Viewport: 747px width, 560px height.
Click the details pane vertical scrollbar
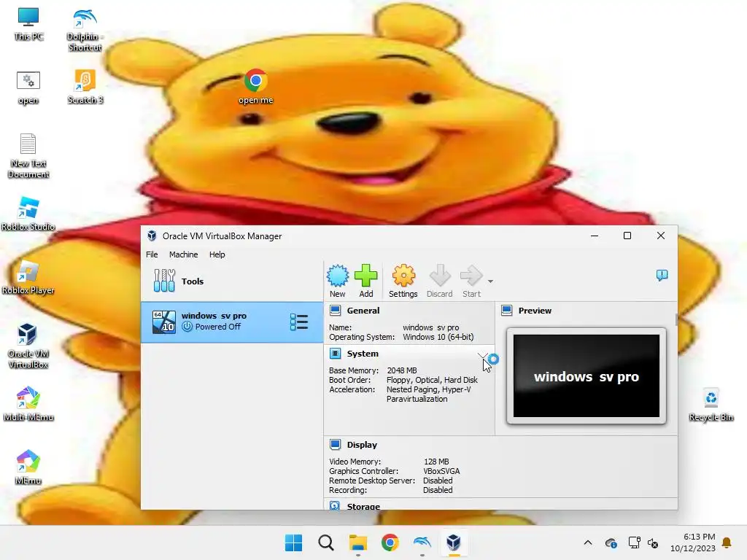(x=676, y=320)
